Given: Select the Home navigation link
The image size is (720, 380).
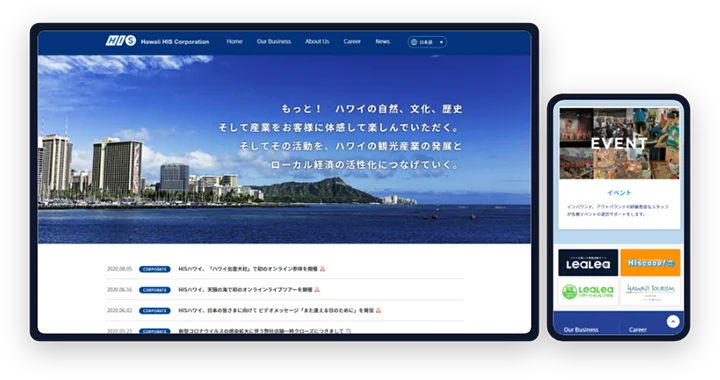Looking at the screenshot, I should (234, 41).
